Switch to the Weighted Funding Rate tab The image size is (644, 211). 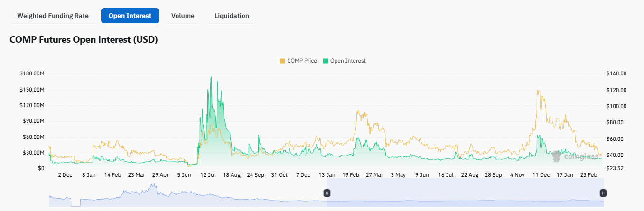click(53, 16)
